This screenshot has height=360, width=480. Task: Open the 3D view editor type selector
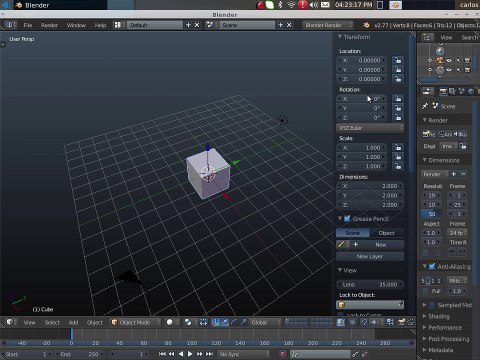10,322
